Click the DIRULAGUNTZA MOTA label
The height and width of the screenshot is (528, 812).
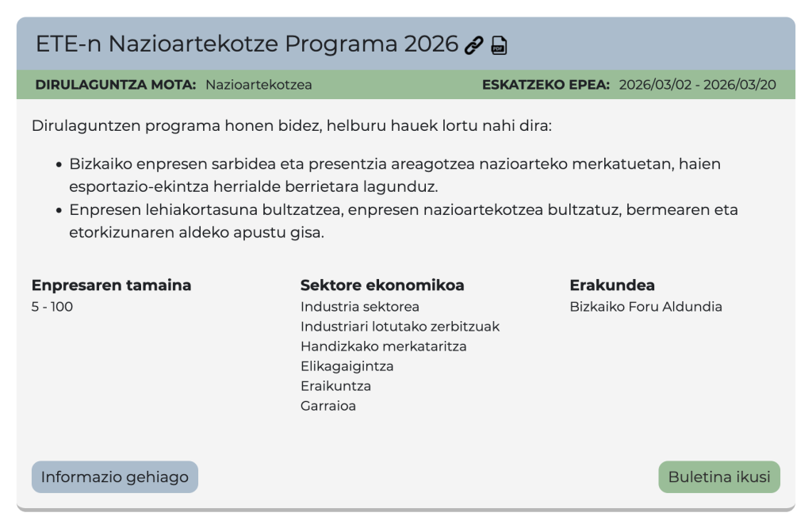tap(116, 85)
